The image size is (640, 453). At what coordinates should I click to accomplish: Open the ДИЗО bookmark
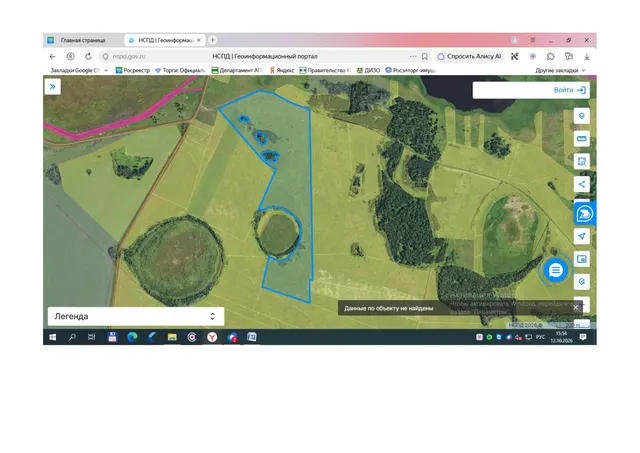click(368, 71)
